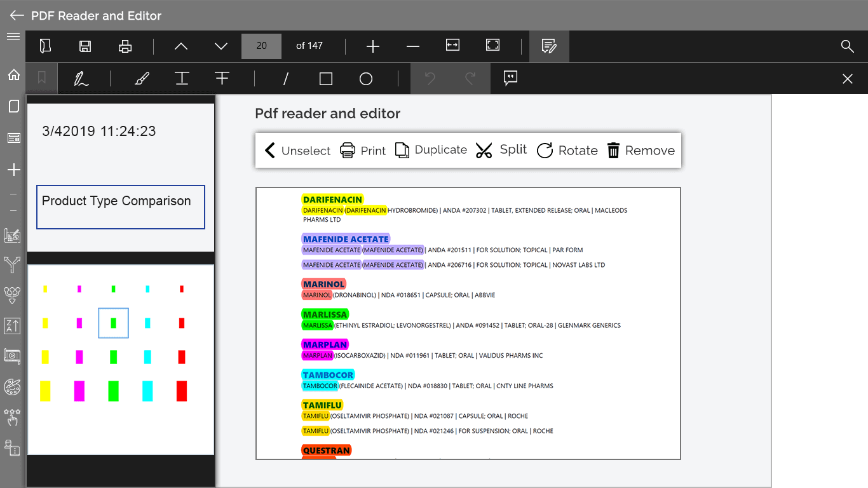The image size is (868, 488).
Task: Save the document
Action: 85,46
